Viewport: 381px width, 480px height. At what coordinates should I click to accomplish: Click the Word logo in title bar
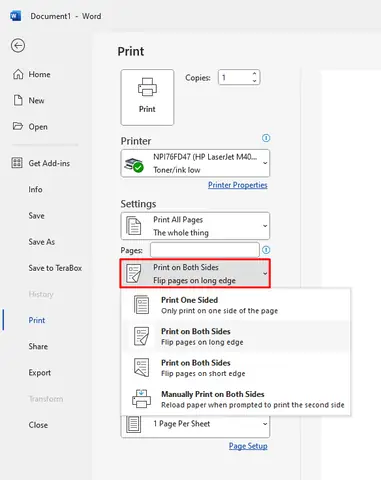point(16,16)
